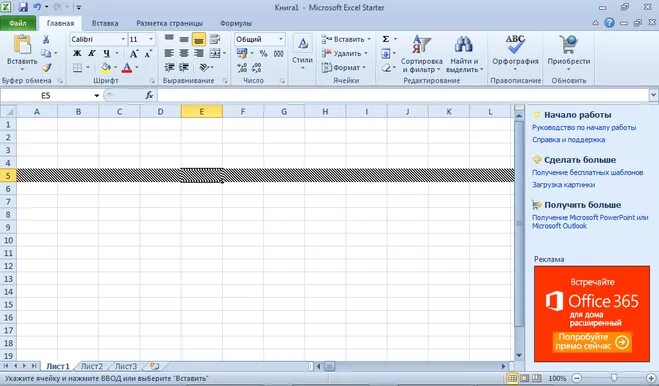Increase decimal places
Screen dimensions: 659x386
pos(242,67)
